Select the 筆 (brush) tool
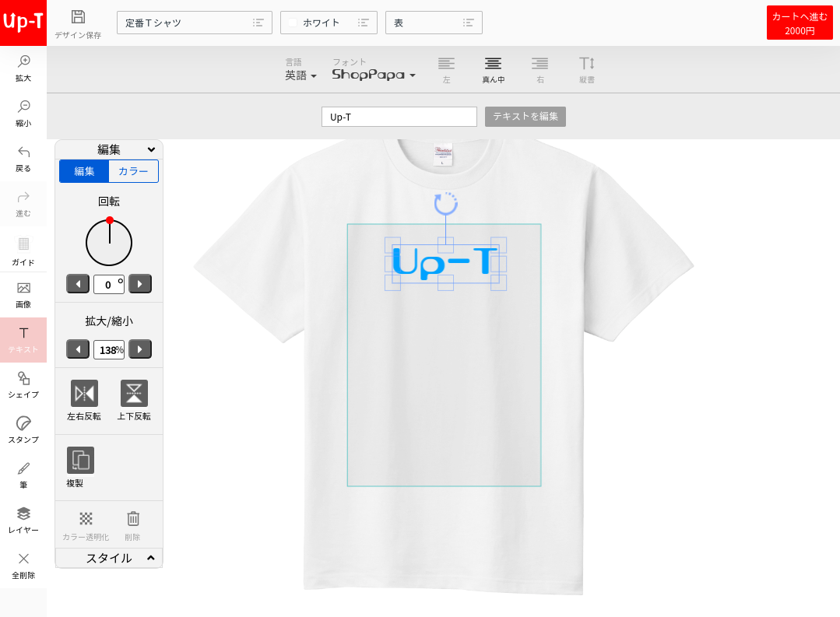 [x=23, y=474]
